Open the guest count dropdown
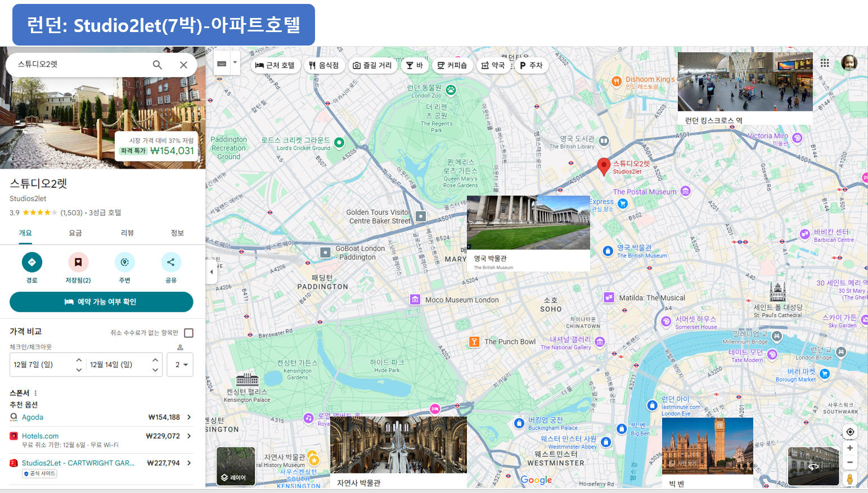This screenshot has width=868, height=493. [x=180, y=364]
